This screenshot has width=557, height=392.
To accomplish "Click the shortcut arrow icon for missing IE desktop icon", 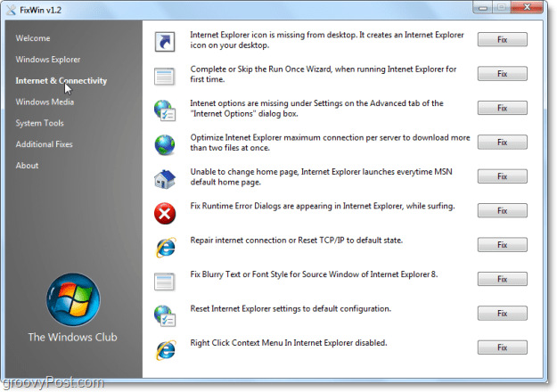I will coord(165,42).
